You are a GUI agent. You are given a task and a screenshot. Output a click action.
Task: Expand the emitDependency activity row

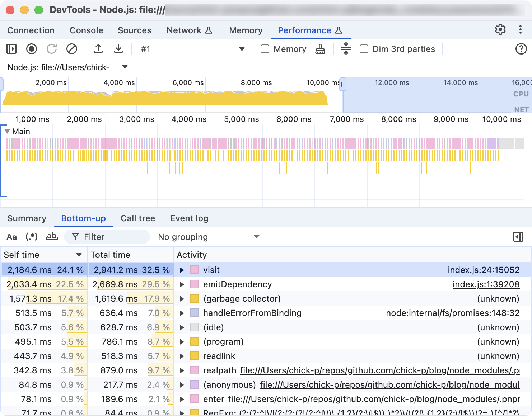click(x=182, y=284)
